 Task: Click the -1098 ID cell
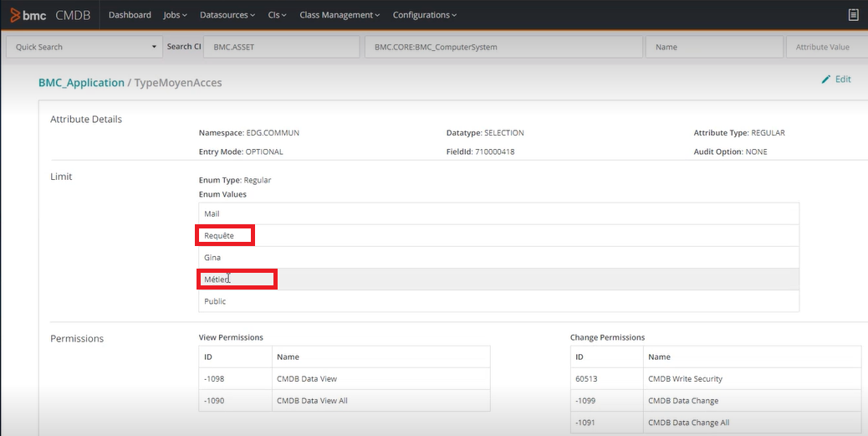pyautogui.click(x=235, y=379)
